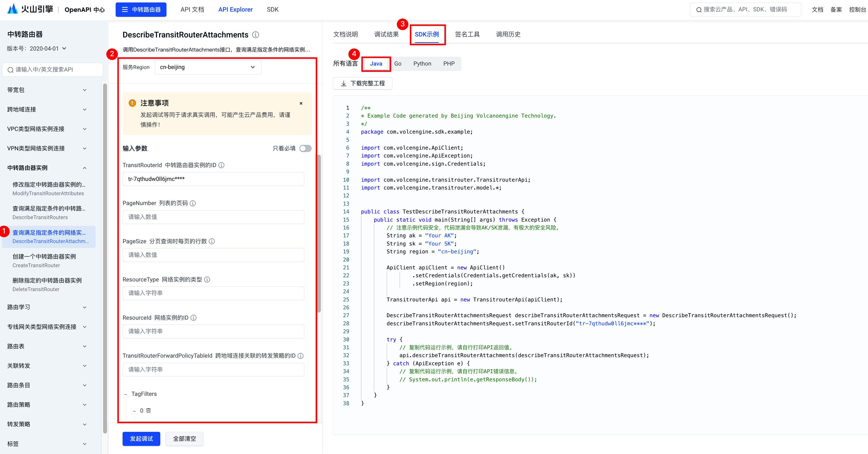
Task: Click the 中转路由器 product menu button
Action: tap(141, 9)
